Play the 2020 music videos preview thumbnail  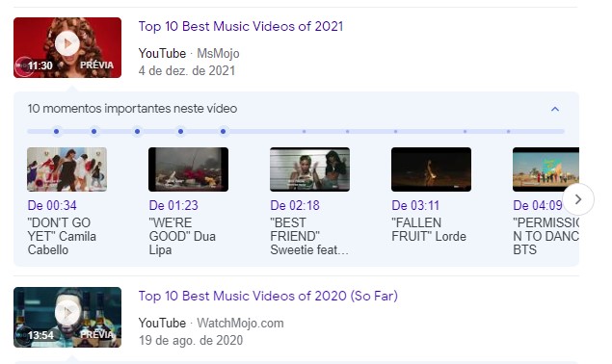point(67,317)
